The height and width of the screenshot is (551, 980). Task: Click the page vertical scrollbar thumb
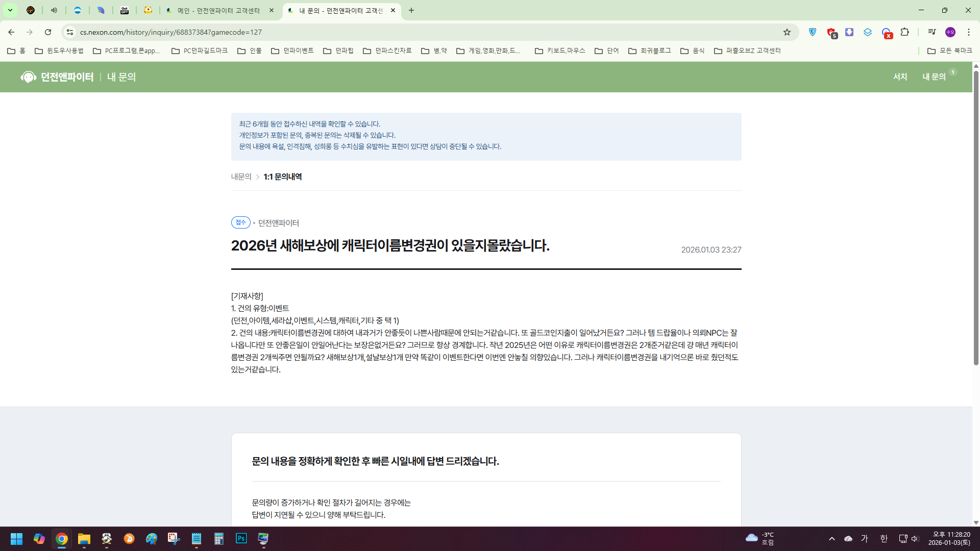[976, 219]
